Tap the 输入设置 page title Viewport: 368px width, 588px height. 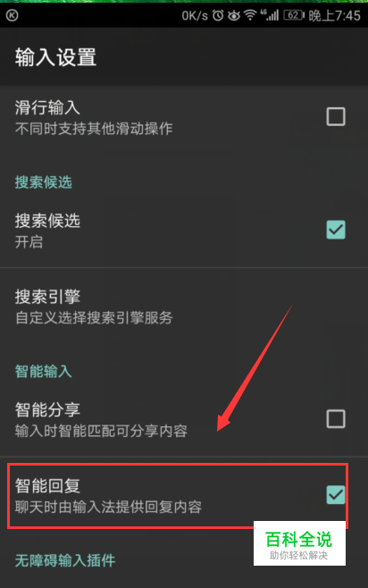(x=56, y=57)
